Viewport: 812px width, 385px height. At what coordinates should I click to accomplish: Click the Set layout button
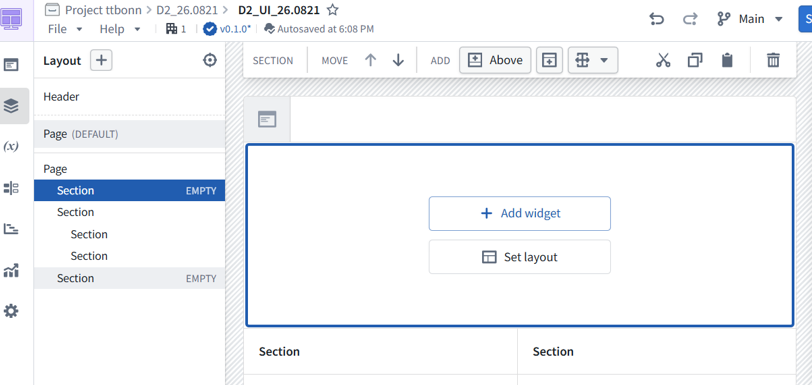click(x=519, y=257)
